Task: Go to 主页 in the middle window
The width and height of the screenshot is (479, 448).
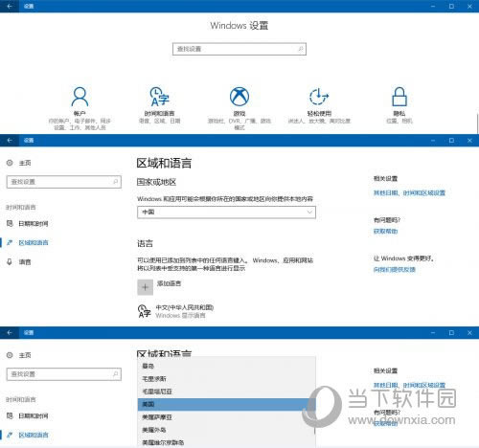Action: tap(25, 163)
